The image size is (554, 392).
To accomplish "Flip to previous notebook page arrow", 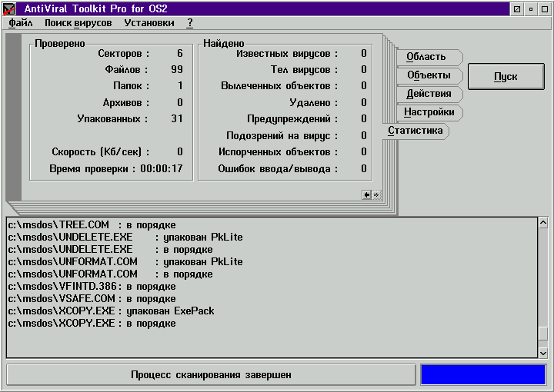I will [367, 194].
